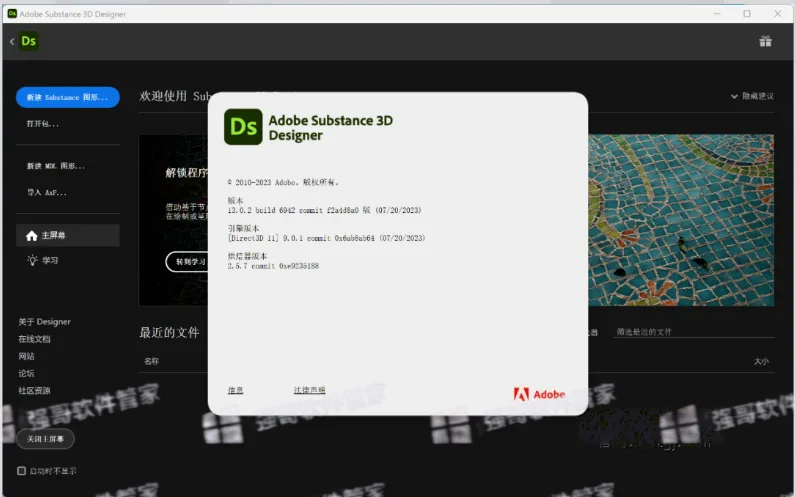Click the back chevron beside the Ds logo
Image resolution: width=795 pixels, height=497 pixels.
(x=12, y=42)
